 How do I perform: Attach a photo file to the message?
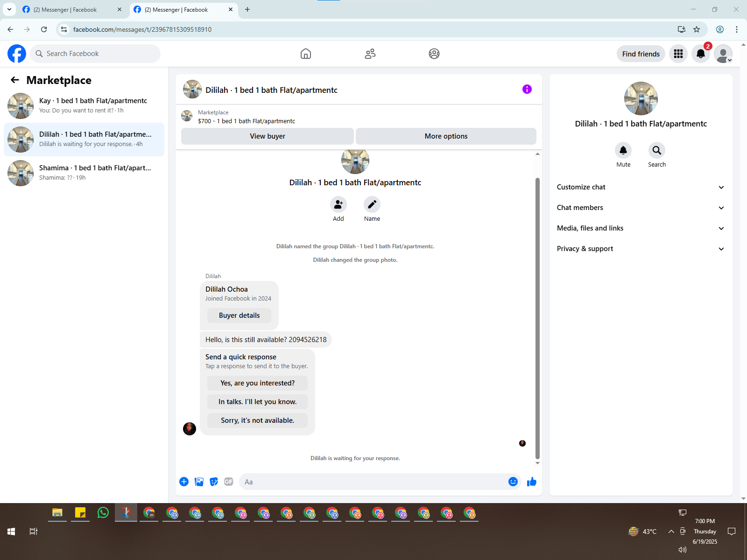point(199,482)
